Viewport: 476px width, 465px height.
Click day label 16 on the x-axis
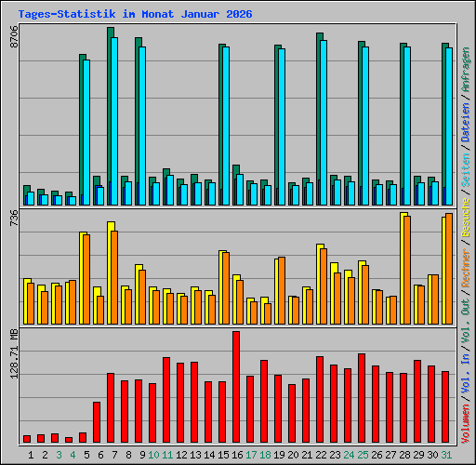pyautogui.click(x=237, y=455)
